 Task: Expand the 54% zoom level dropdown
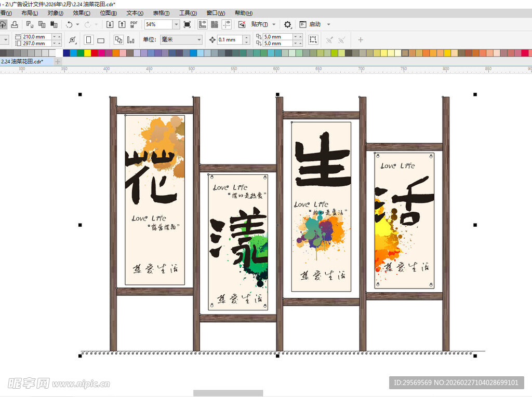176,24
